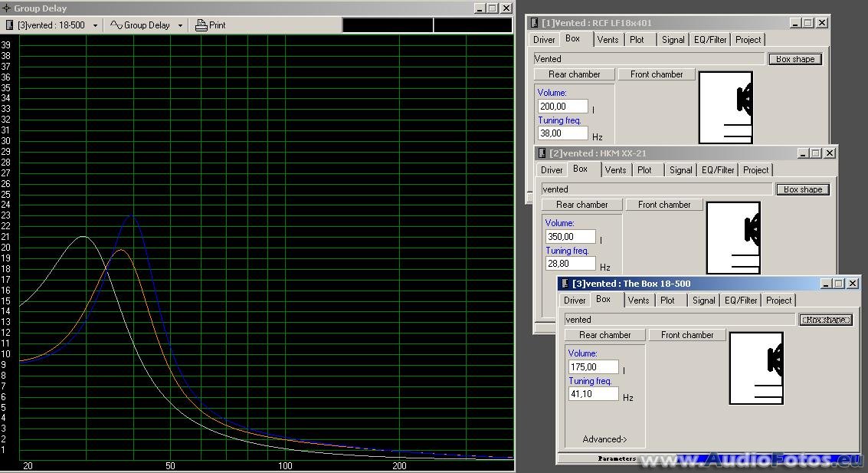Open the Driver tab in the RCF LF18x401 window

544,39
